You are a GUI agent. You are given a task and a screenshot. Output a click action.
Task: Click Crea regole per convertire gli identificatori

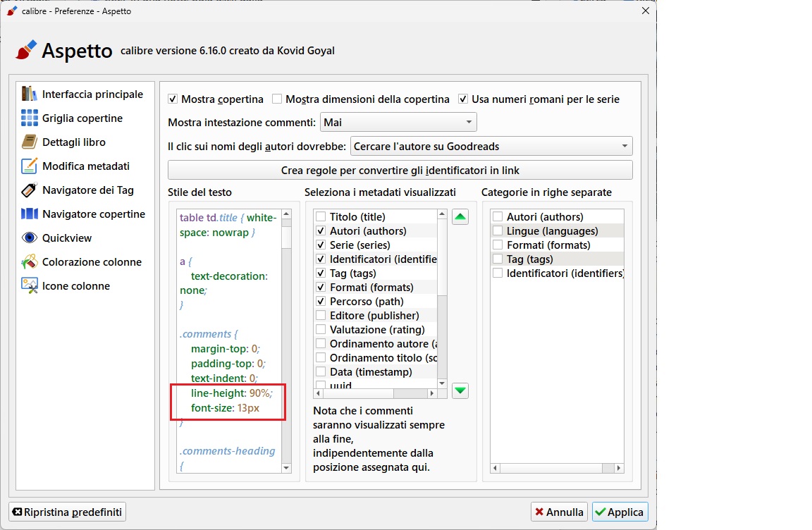point(400,171)
